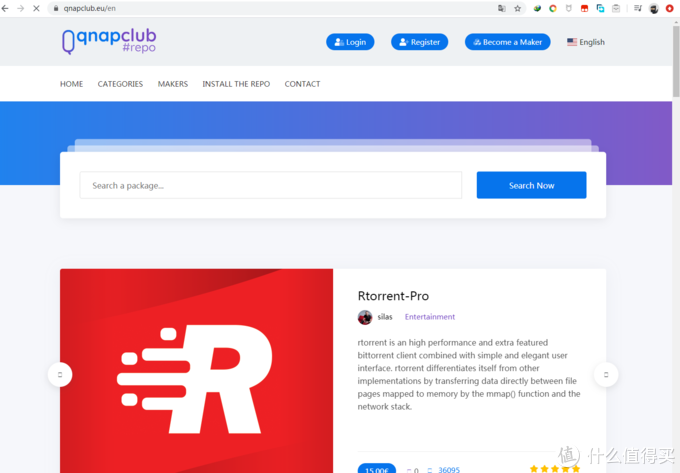Click the Register button
Viewport: 680px width, 473px height.
(x=419, y=42)
